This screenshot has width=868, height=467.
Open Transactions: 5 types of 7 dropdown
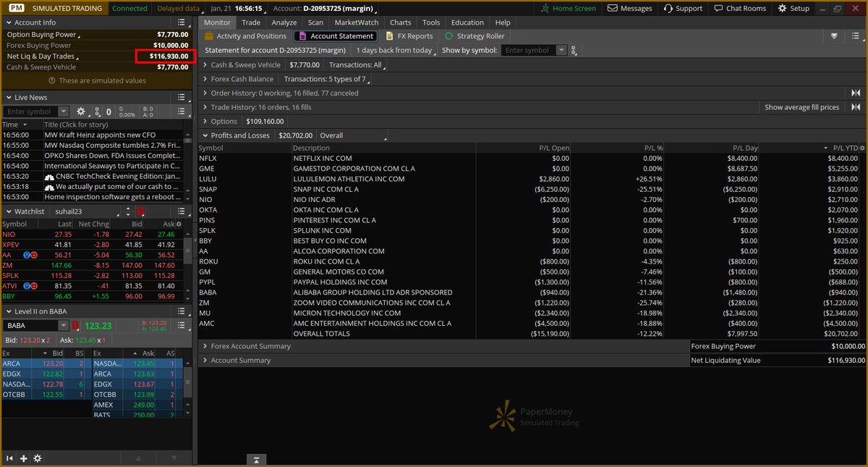[x=327, y=79]
